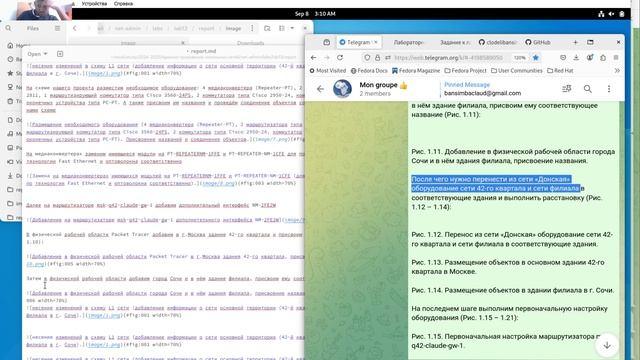Click search-folder icon in Files toolbar

tap(267, 28)
